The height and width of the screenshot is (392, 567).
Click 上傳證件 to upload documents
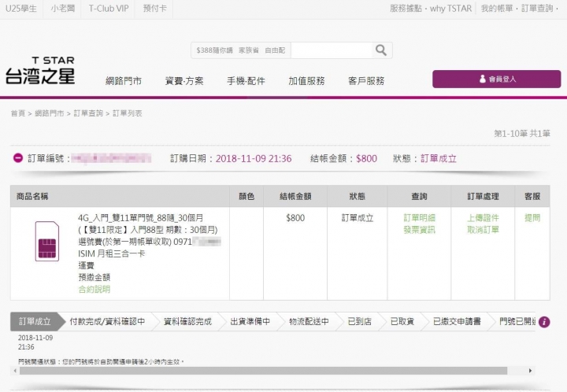coord(483,218)
